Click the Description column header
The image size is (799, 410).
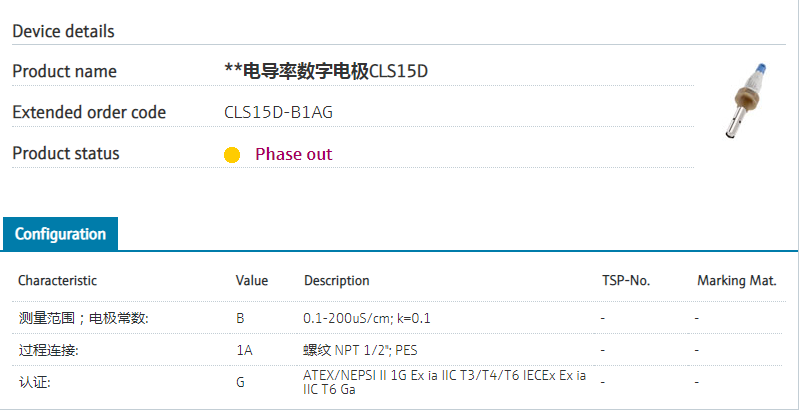(337, 281)
